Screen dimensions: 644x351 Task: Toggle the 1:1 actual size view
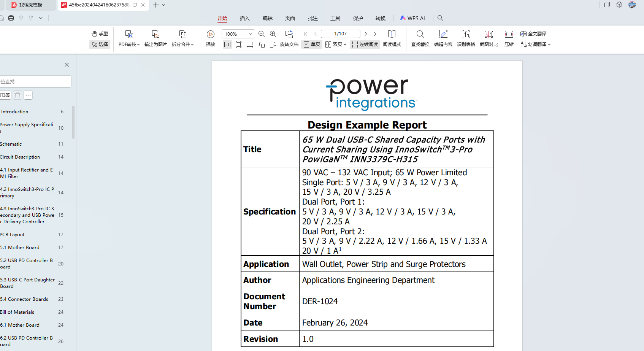[x=227, y=44]
